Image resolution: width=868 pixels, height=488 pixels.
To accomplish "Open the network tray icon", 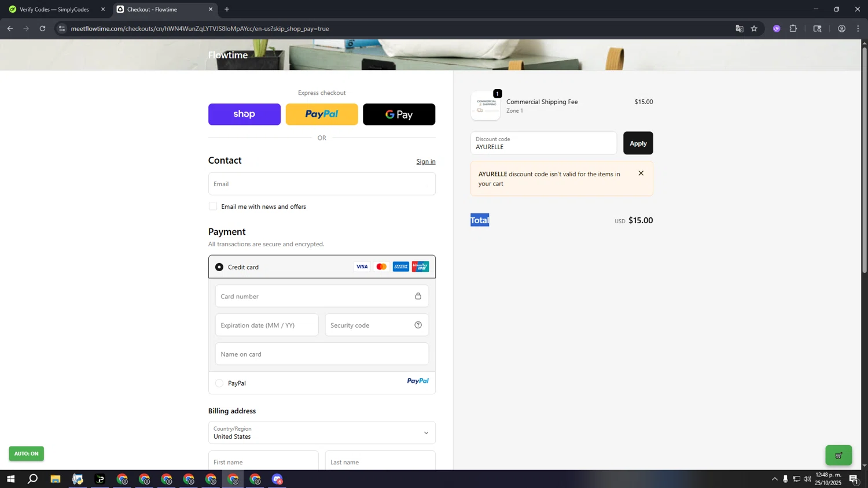I will 796,479.
